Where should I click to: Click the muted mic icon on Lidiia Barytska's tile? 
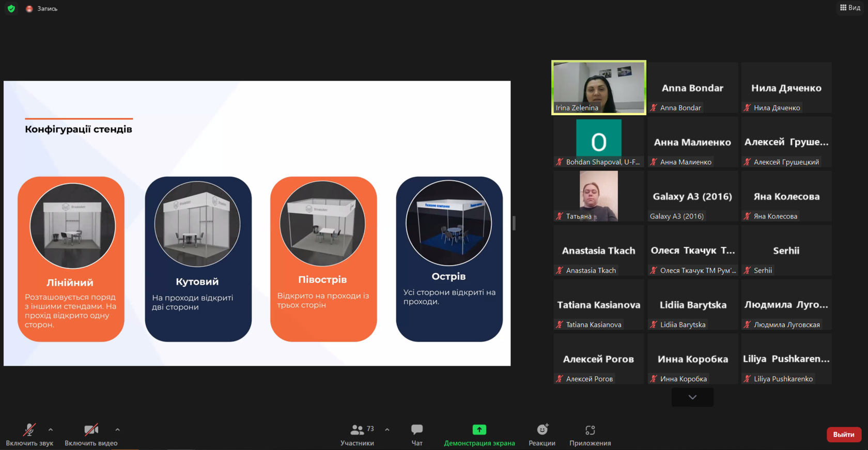[x=654, y=324]
